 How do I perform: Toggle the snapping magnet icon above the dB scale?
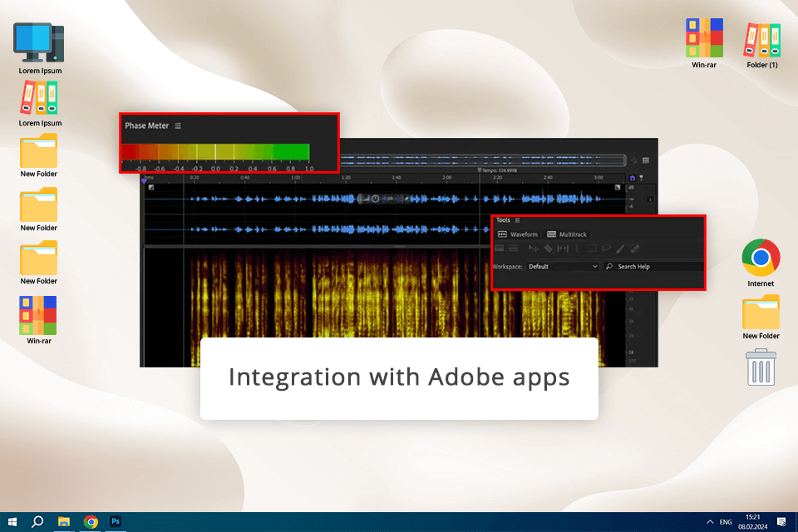pyautogui.click(x=632, y=178)
